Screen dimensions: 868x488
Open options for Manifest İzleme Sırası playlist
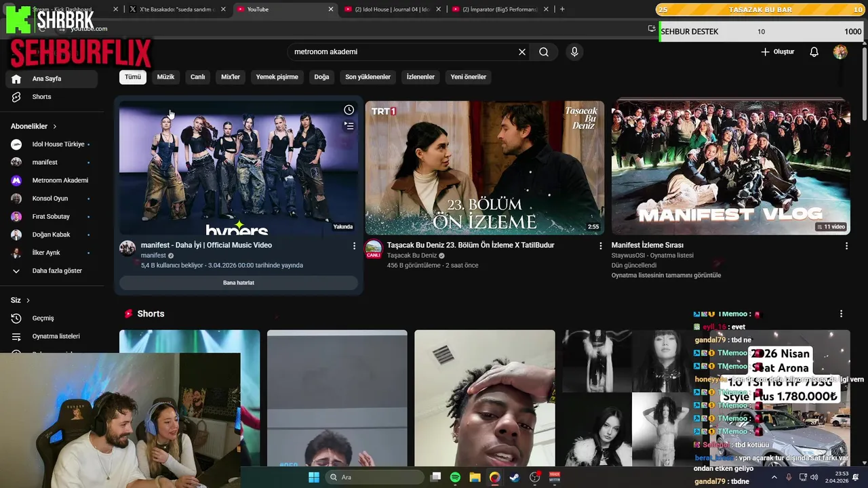(x=846, y=245)
